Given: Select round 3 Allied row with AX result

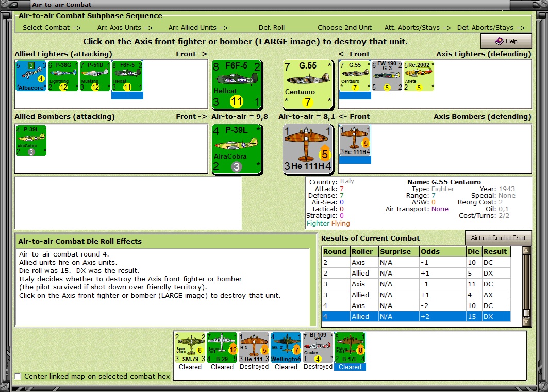Looking at the screenshot, I should 416,295.
